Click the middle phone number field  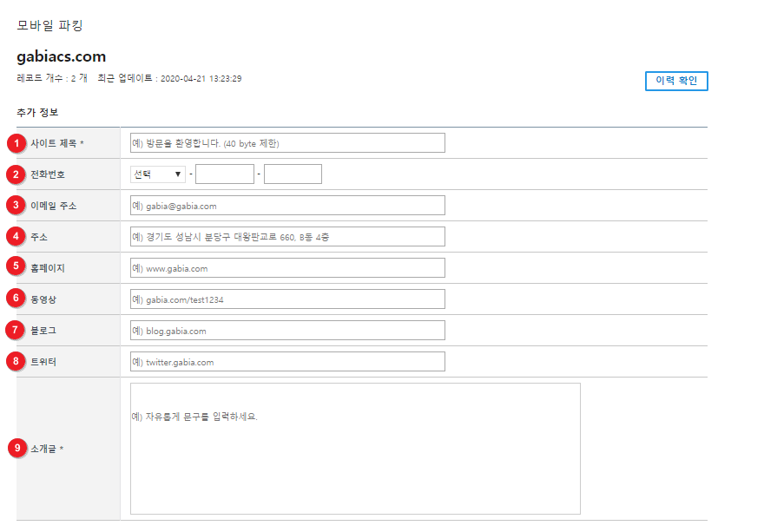tap(225, 174)
